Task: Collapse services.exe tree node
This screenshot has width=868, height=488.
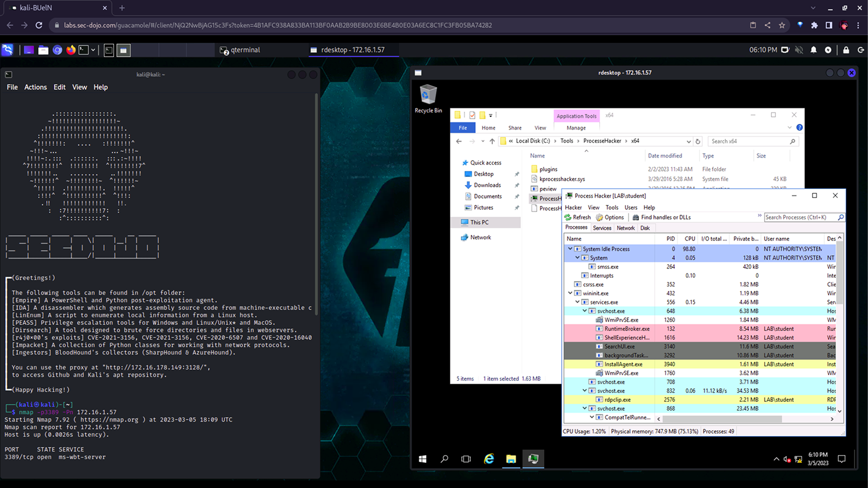Action: click(x=577, y=302)
